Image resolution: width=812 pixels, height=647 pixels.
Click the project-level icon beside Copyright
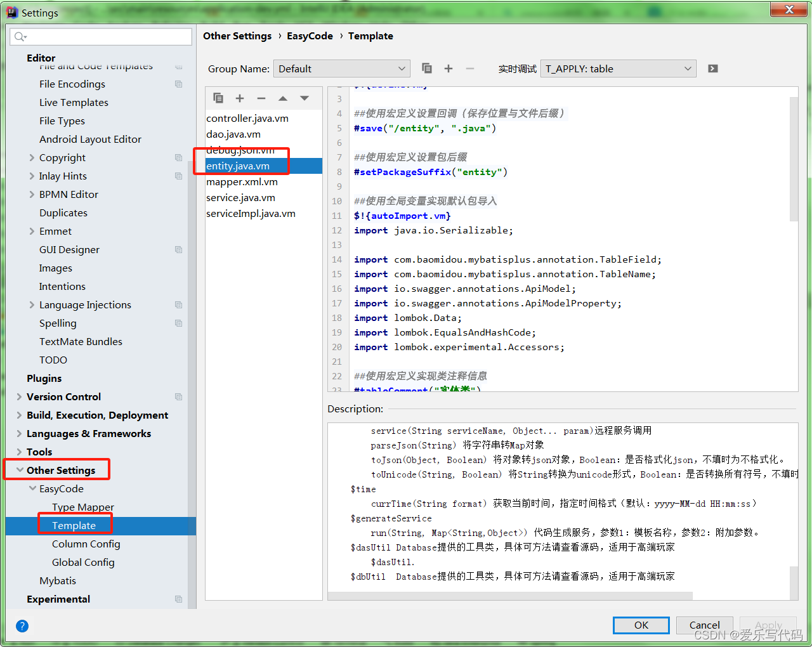179,157
